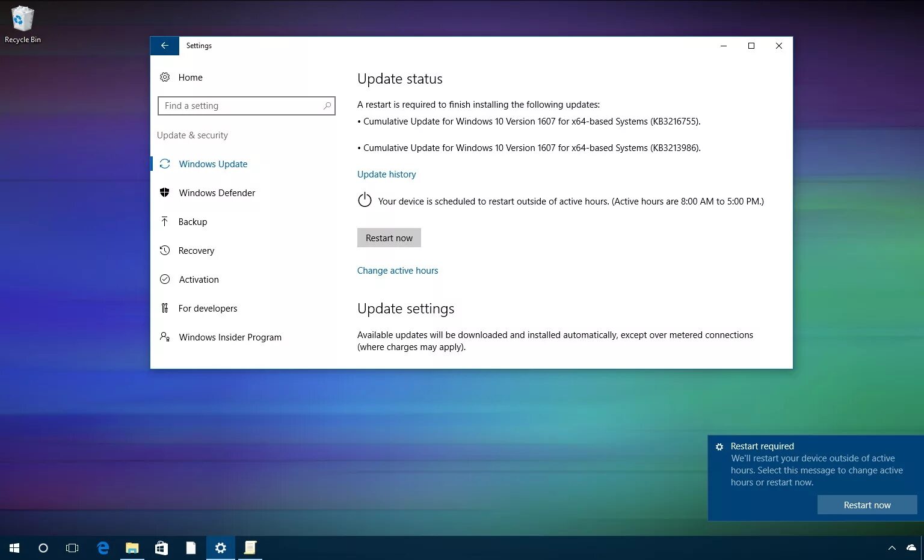
Task: Open Task View in the taskbar
Action: pos(72,548)
